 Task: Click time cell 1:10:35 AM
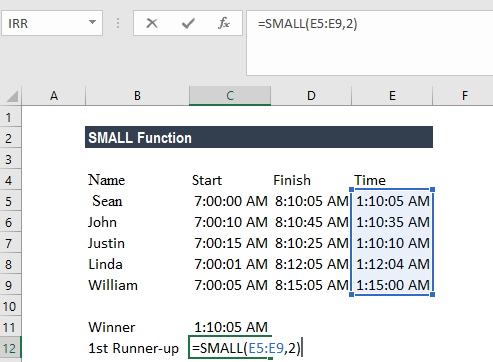click(x=392, y=222)
